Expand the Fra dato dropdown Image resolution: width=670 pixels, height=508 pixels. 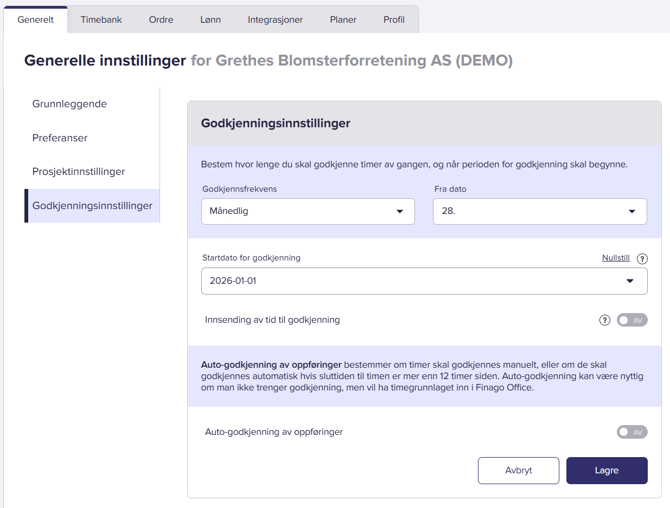tap(539, 212)
